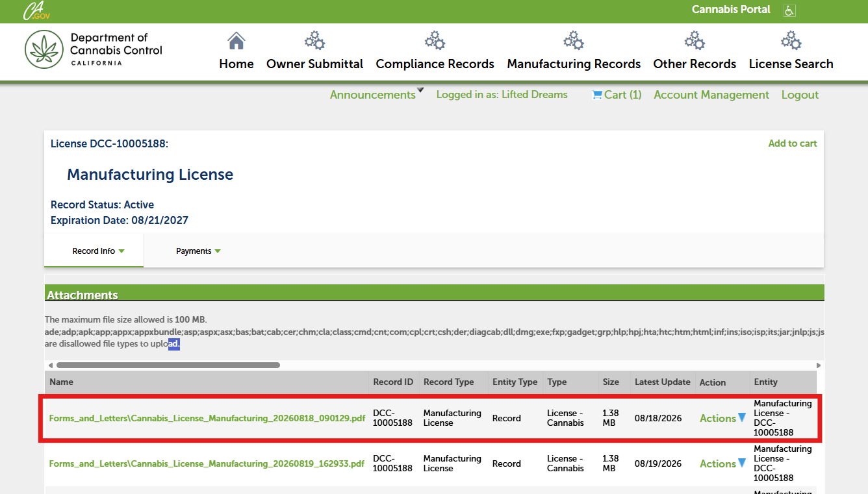The width and height of the screenshot is (868, 494).
Task: Click the Manufacturing Records gears icon
Action: [x=574, y=40]
